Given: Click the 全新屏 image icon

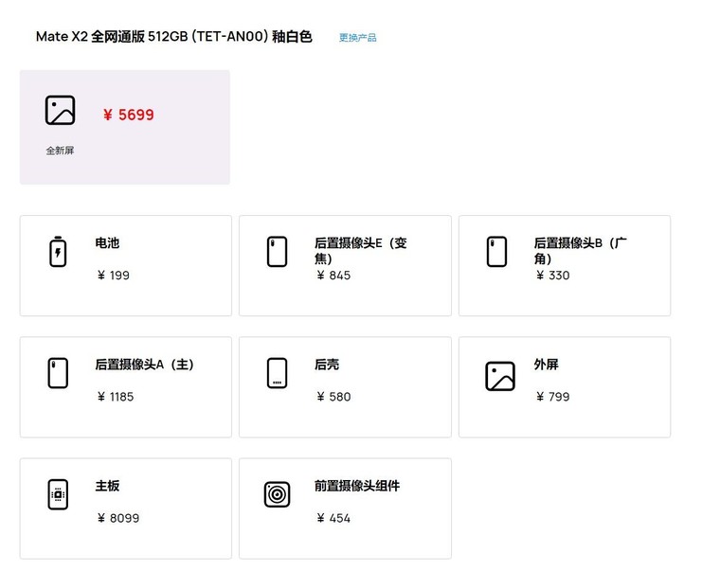Looking at the screenshot, I should coord(60,110).
